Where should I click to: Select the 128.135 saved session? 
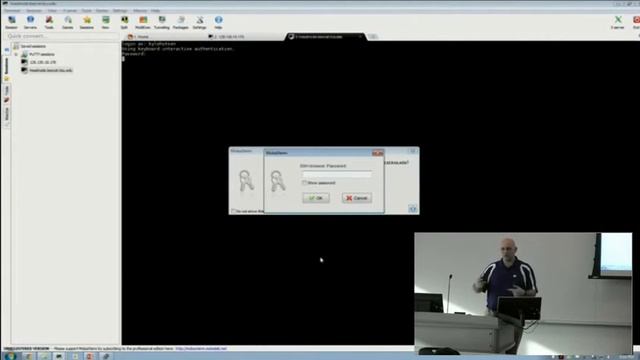[x=42, y=62]
